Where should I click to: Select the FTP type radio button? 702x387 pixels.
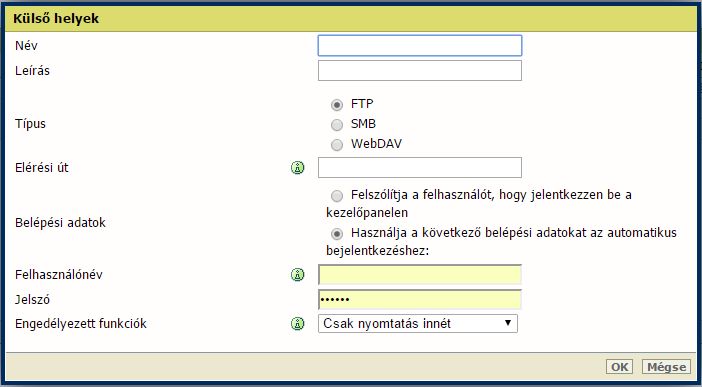pyautogui.click(x=337, y=105)
